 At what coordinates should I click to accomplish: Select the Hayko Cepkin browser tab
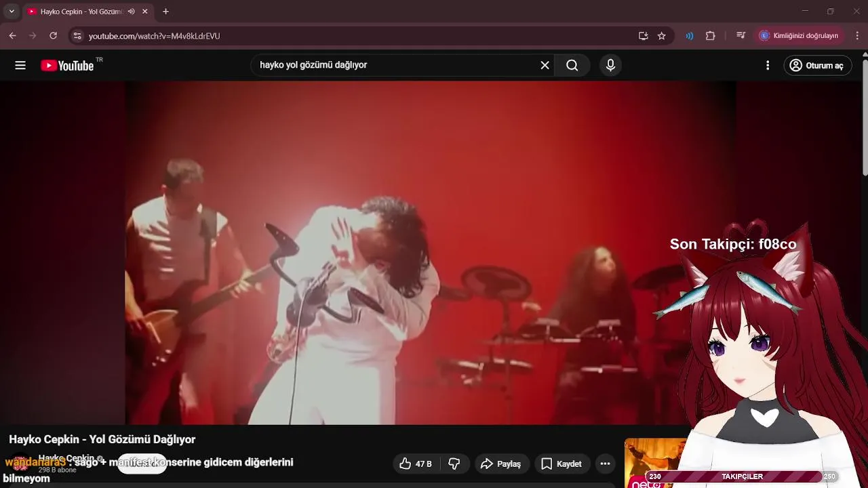click(x=80, y=12)
